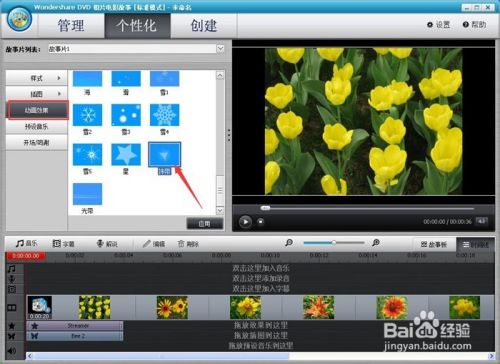Open the 故事片列表 dropdown
The image size is (500, 364).
[220, 49]
